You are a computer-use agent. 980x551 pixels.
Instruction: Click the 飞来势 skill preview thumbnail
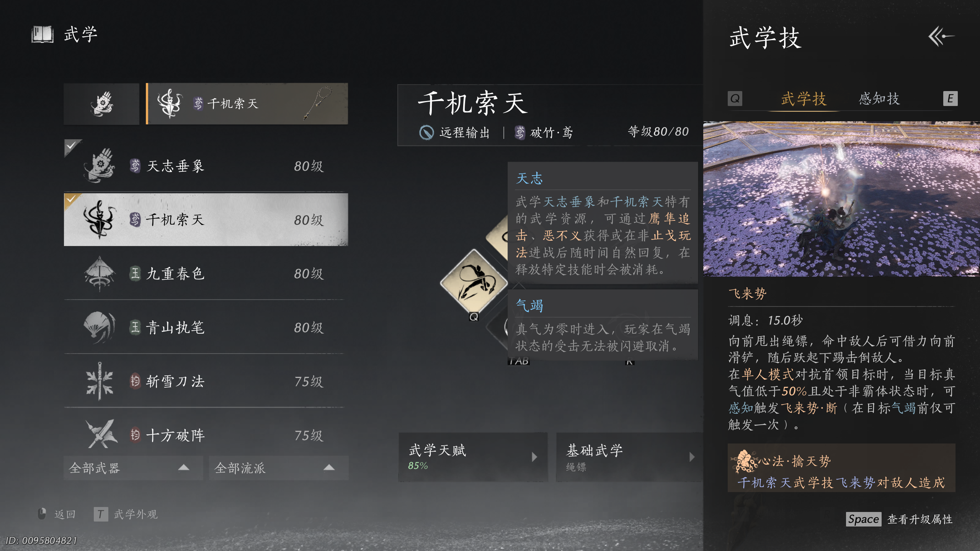841,199
